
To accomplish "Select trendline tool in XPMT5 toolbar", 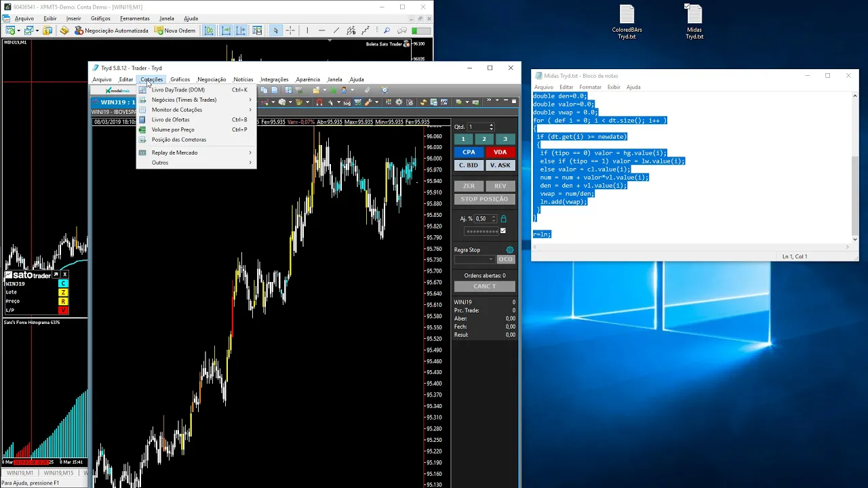I will click(336, 30).
